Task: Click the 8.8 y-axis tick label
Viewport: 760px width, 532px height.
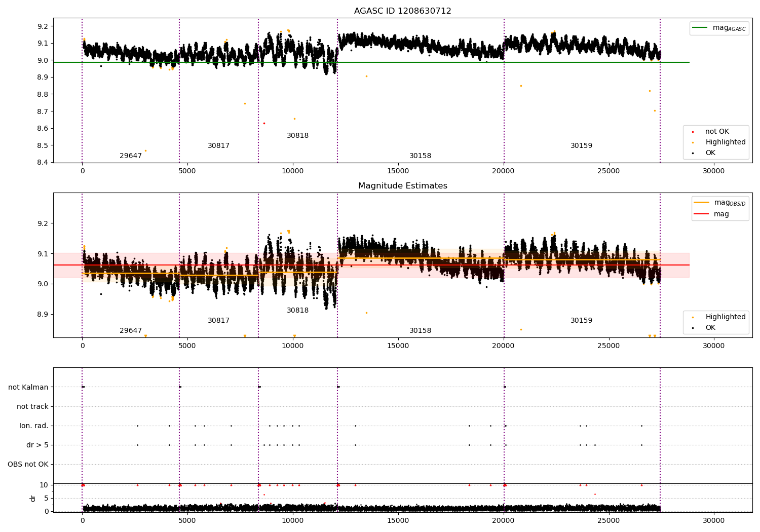Action: tap(43, 94)
